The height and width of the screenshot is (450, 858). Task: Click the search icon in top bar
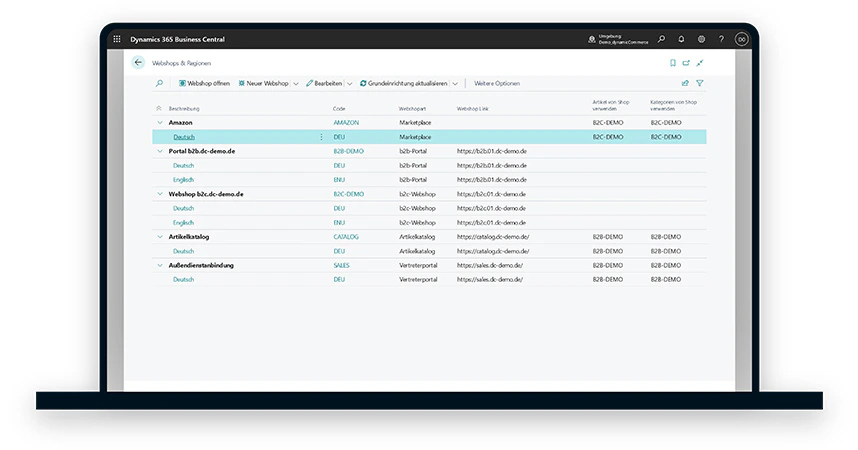(662, 39)
